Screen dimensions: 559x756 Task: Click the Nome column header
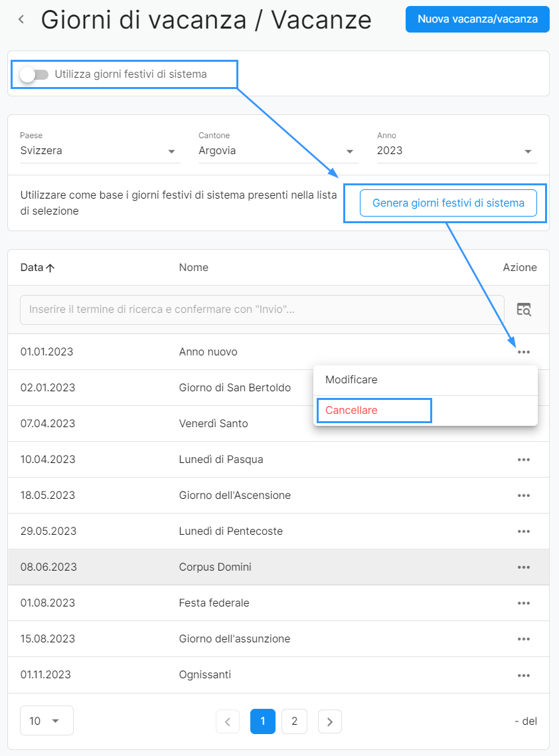(194, 268)
